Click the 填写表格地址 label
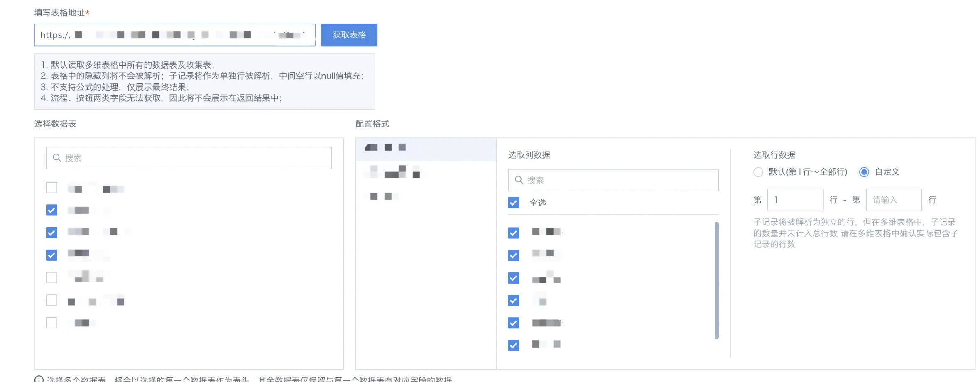This screenshot has width=980, height=382. click(x=59, y=12)
